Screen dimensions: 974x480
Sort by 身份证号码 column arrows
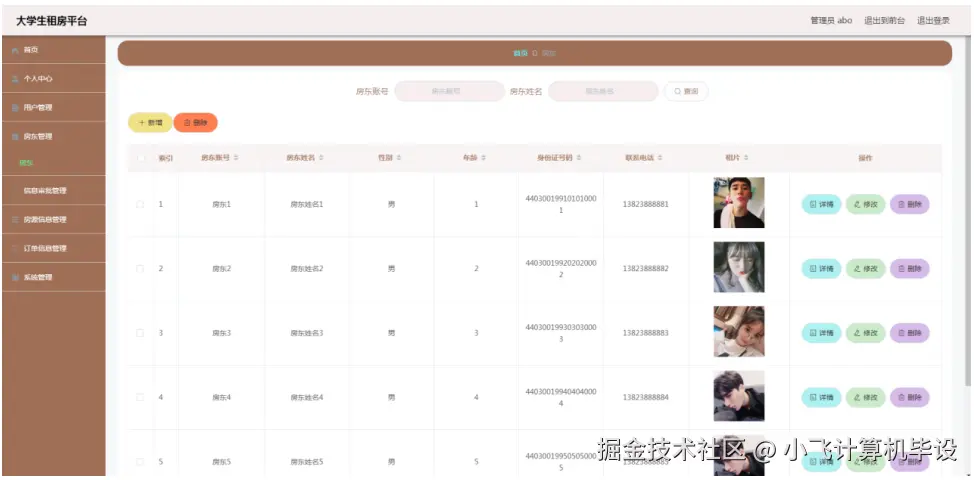578,158
